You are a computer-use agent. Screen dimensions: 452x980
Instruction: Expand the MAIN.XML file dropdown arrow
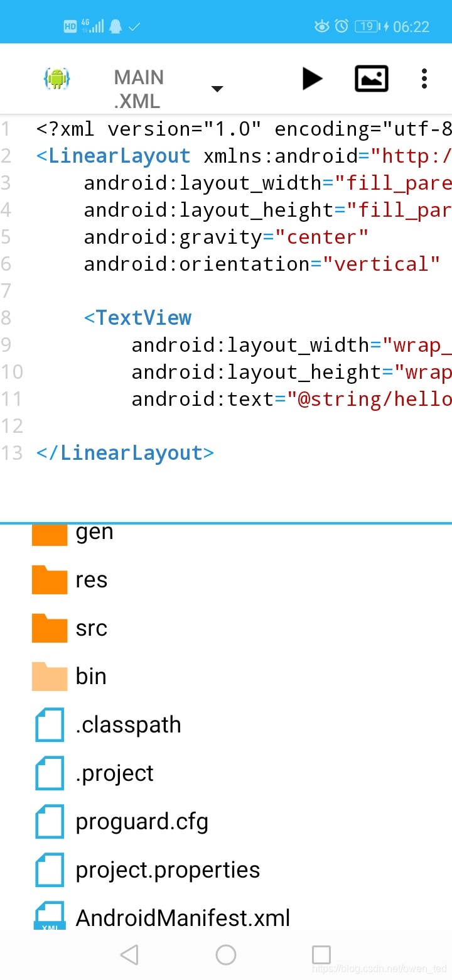click(x=217, y=89)
